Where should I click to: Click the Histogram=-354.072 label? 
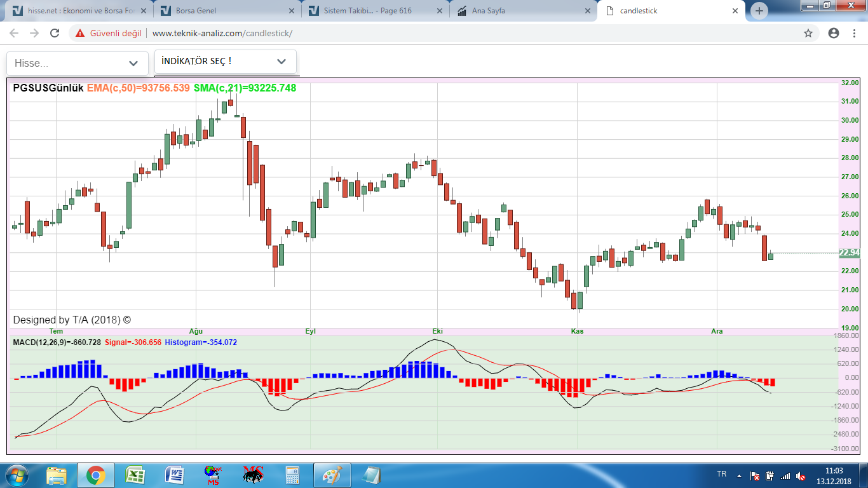tap(201, 342)
